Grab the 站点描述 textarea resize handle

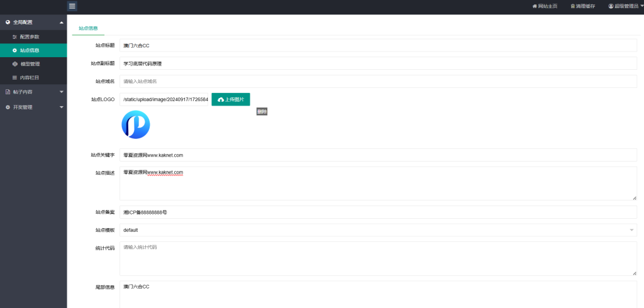click(x=635, y=198)
